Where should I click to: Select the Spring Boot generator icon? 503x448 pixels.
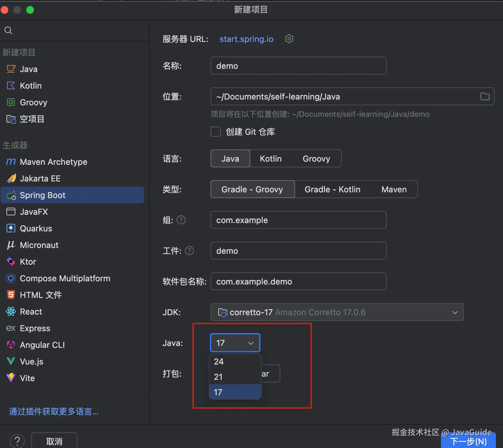tap(11, 195)
